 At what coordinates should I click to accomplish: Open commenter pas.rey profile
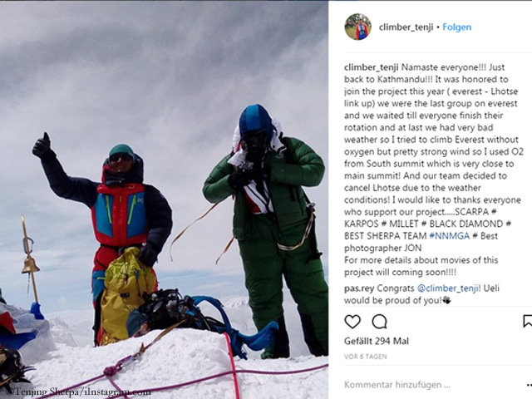click(359, 288)
